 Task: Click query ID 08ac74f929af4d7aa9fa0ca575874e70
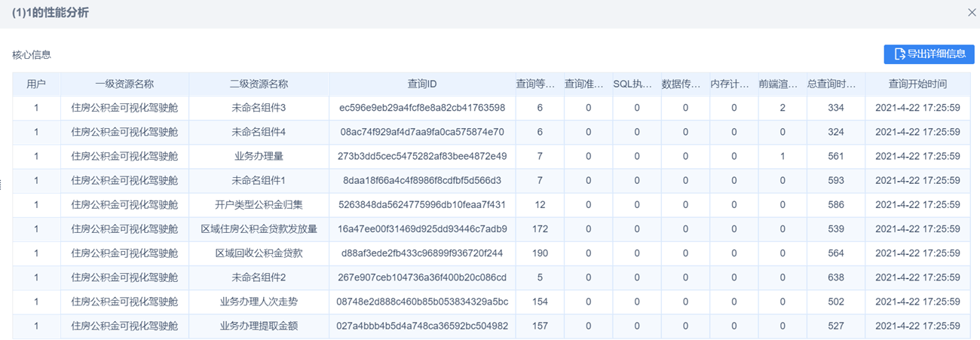click(x=422, y=133)
